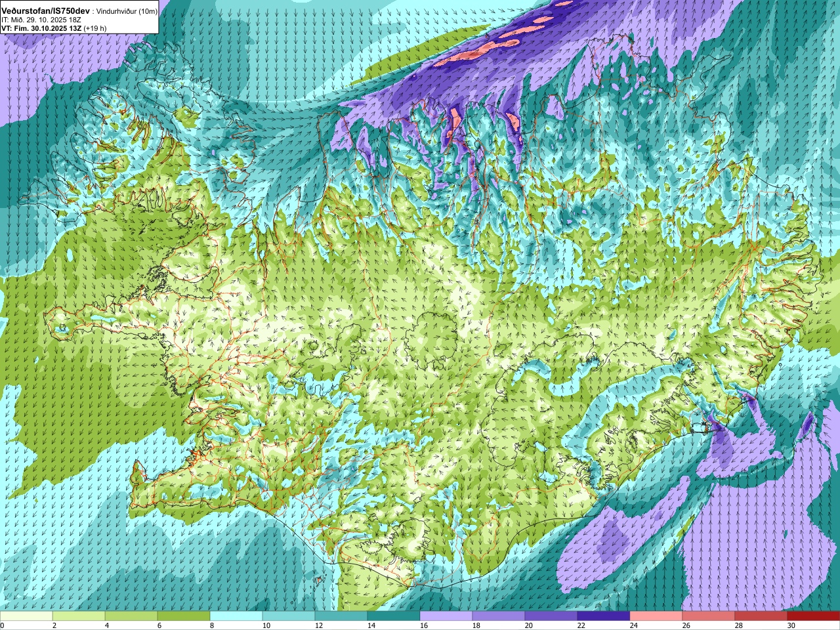The height and width of the screenshot is (630, 840).
Task: Click the light green 4–6 legend swatch
Action: (x=131, y=616)
